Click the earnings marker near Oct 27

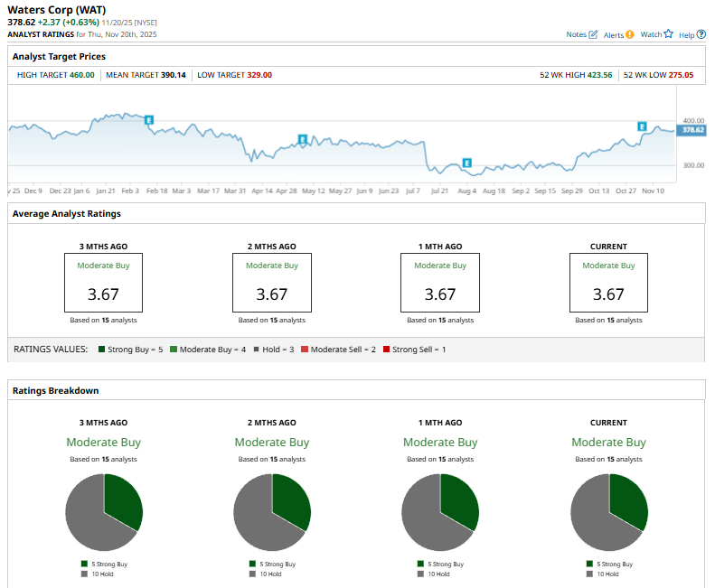tap(643, 126)
